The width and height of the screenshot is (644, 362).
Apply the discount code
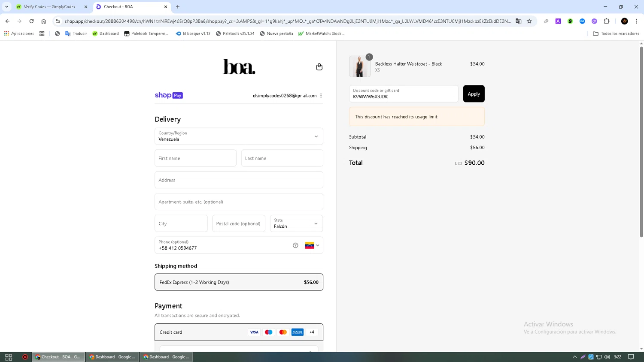coord(474,94)
